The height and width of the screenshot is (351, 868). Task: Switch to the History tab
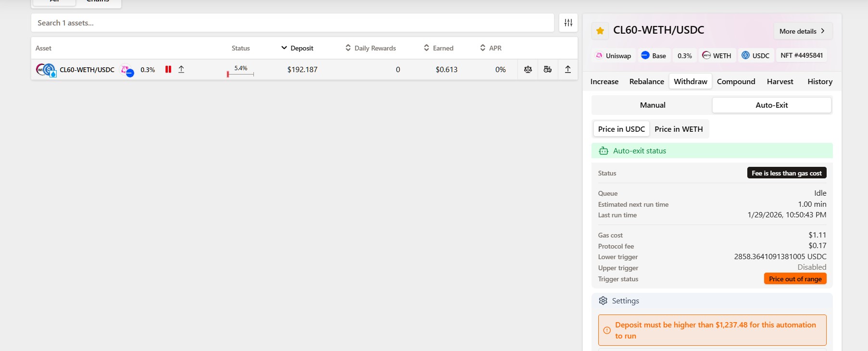tap(819, 82)
